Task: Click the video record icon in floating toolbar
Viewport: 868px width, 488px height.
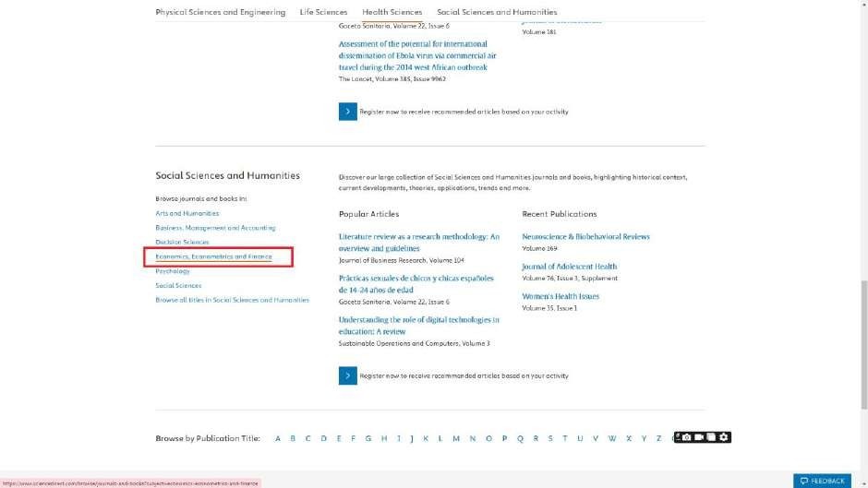Action: (699, 436)
